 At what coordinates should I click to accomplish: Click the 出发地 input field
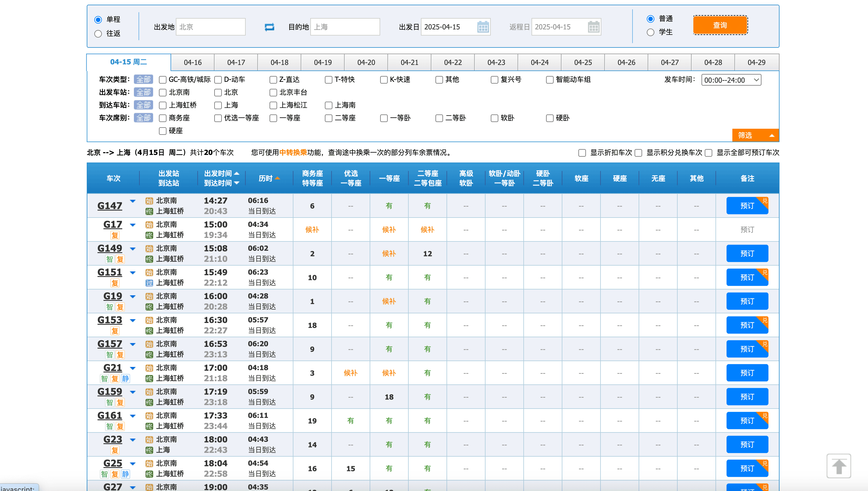pos(211,27)
